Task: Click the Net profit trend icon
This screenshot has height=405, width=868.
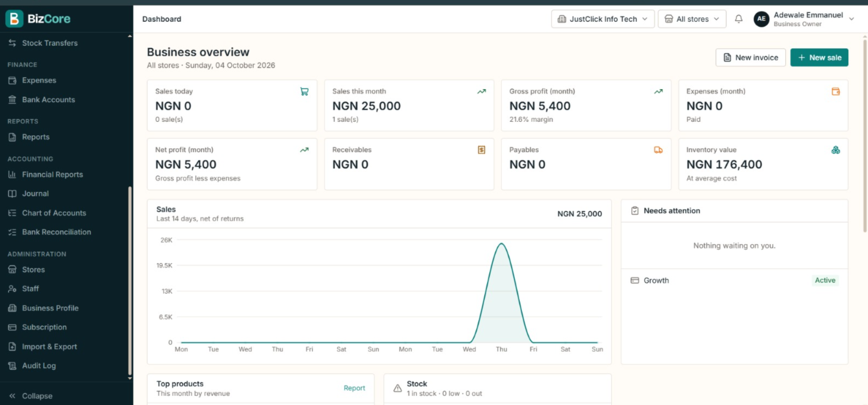Action: 304,150
